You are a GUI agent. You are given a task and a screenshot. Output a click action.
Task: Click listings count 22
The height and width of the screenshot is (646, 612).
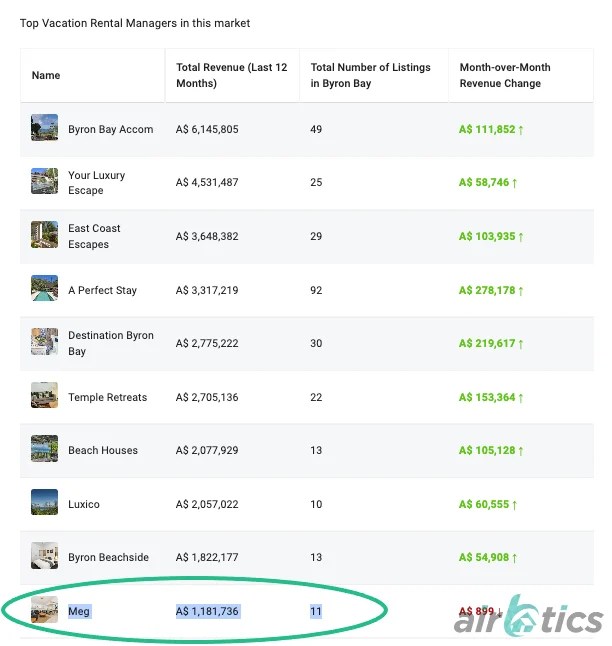[316, 397]
